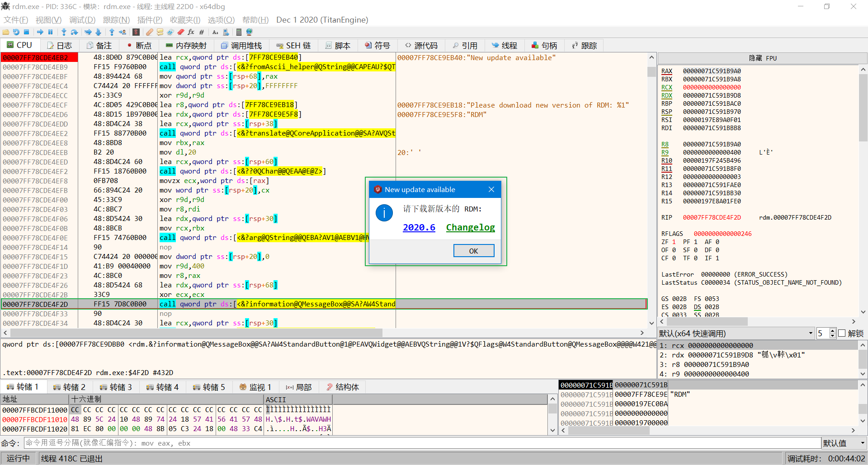Click the 隐藏 FPU button
This screenshot has width=868, height=465.
[762, 58]
